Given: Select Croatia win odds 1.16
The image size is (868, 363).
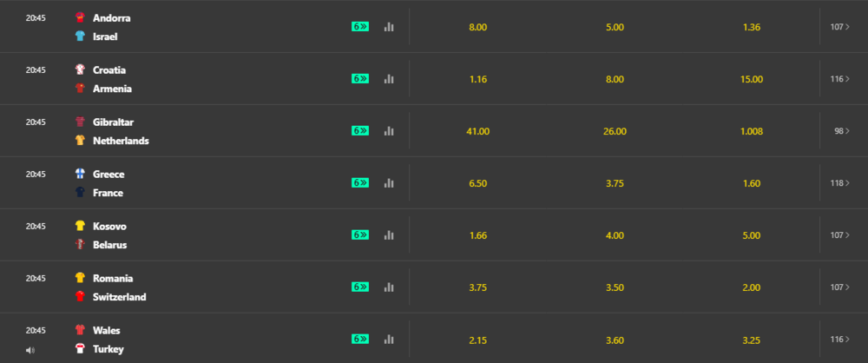Looking at the screenshot, I should pos(477,79).
